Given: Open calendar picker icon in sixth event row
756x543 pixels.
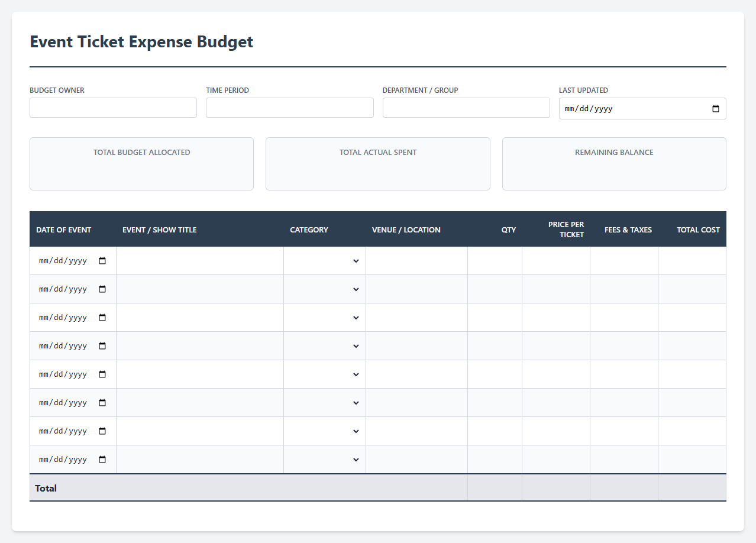Looking at the screenshot, I should pos(102,403).
